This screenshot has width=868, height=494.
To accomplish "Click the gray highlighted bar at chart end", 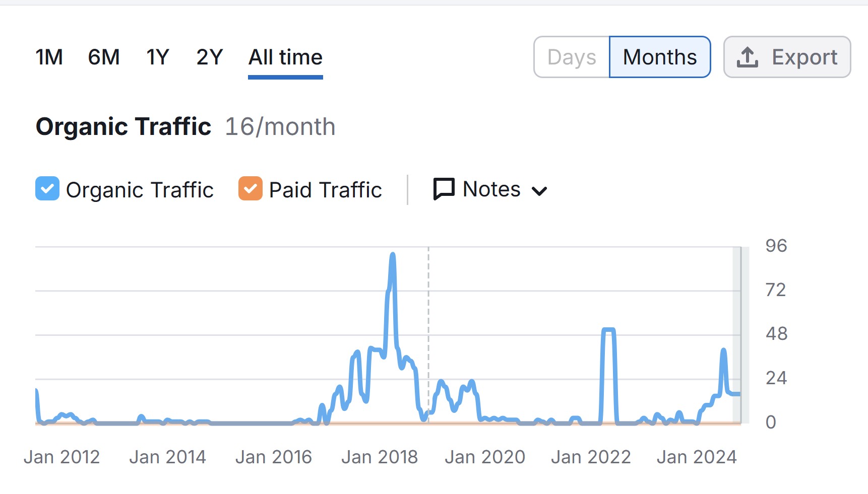I will 737,335.
